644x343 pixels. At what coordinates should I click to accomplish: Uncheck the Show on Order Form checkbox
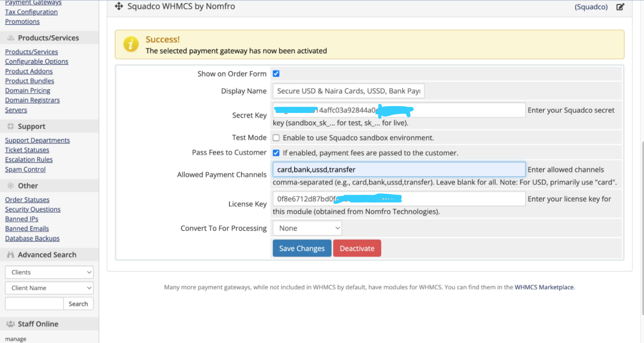[x=276, y=74]
